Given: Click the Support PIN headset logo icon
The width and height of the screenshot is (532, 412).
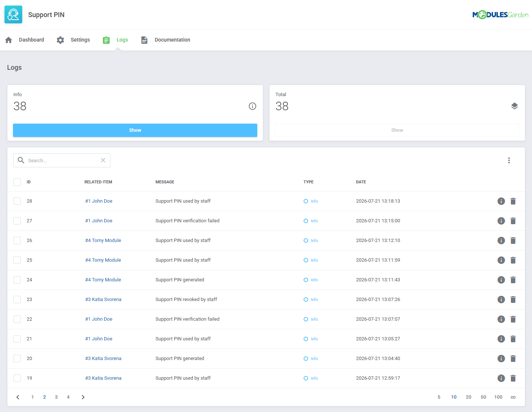Looking at the screenshot, I should pyautogui.click(x=13, y=14).
